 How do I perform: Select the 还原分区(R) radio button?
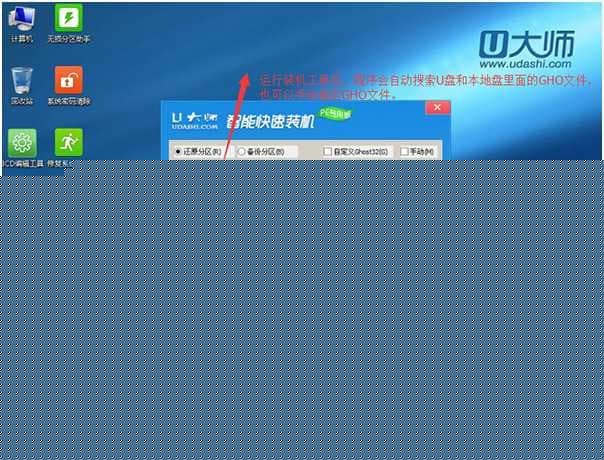point(178,152)
